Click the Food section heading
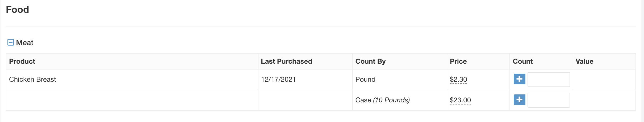This screenshot has width=644, height=122. 18,10
